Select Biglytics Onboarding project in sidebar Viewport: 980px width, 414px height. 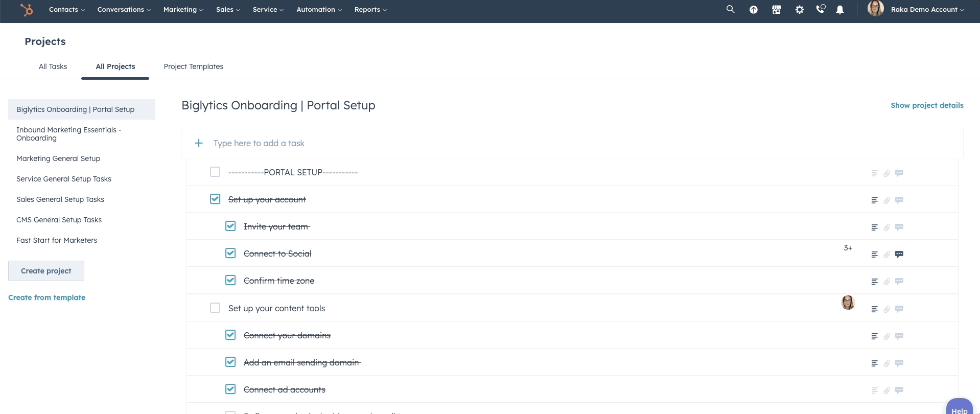[82, 109]
